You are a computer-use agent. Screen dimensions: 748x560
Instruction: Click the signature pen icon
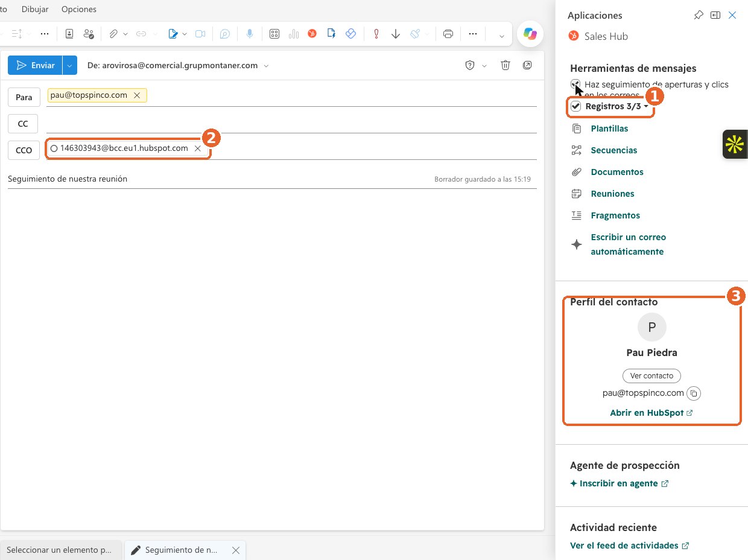(173, 34)
